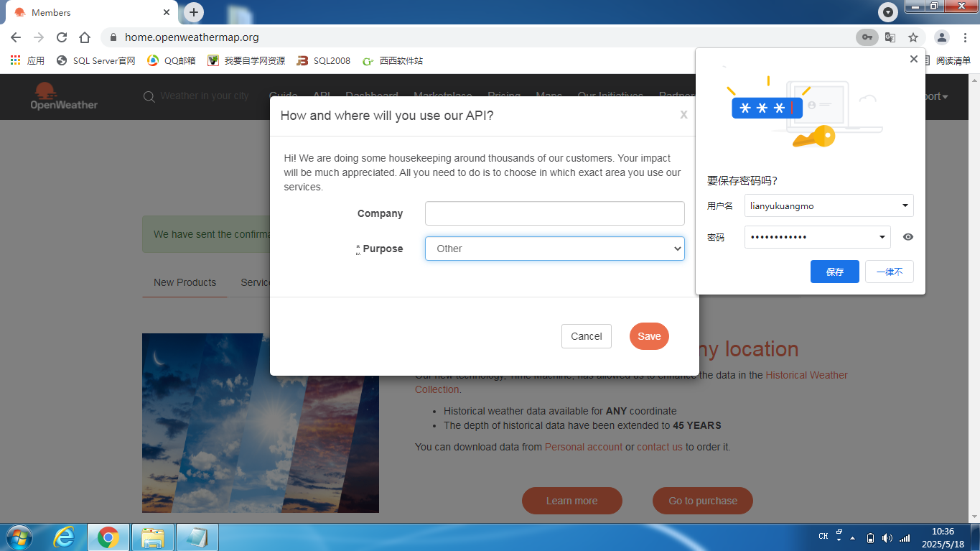Click inside the Company text field
980x551 pixels.
pyautogui.click(x=554, y=213)
